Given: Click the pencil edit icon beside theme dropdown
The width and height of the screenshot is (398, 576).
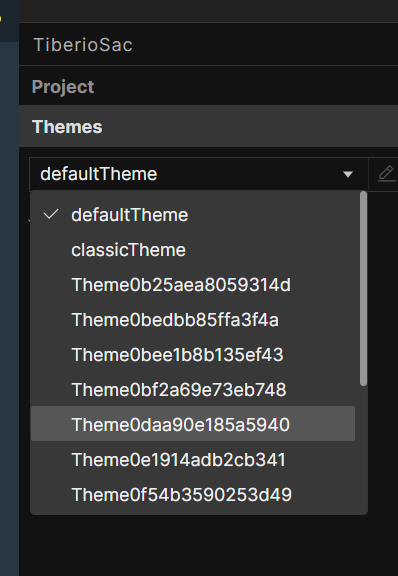Looking at the screenshot, I should 386,173.
